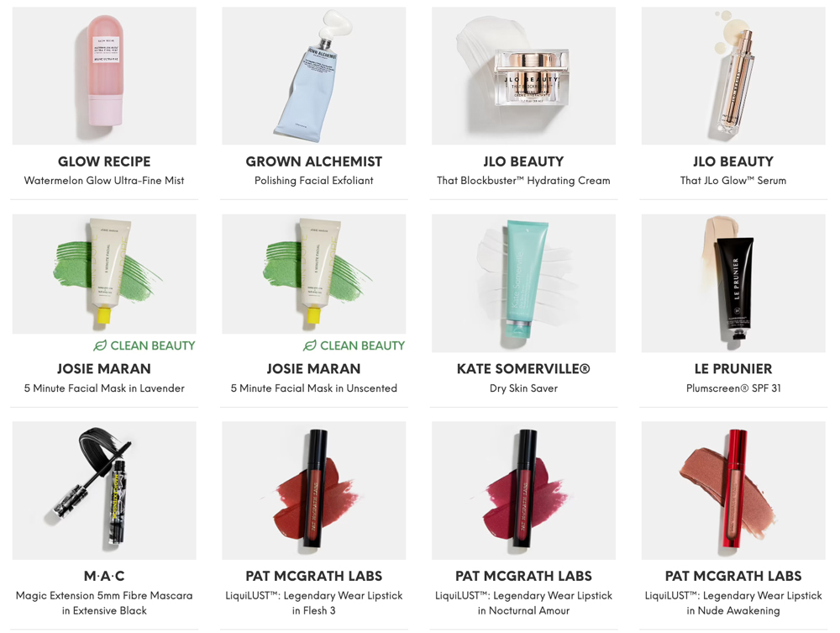Choose the Nocturnal Amour lipstick swatch image
This screenshot has width=840, height=633.
pos(523,490)
